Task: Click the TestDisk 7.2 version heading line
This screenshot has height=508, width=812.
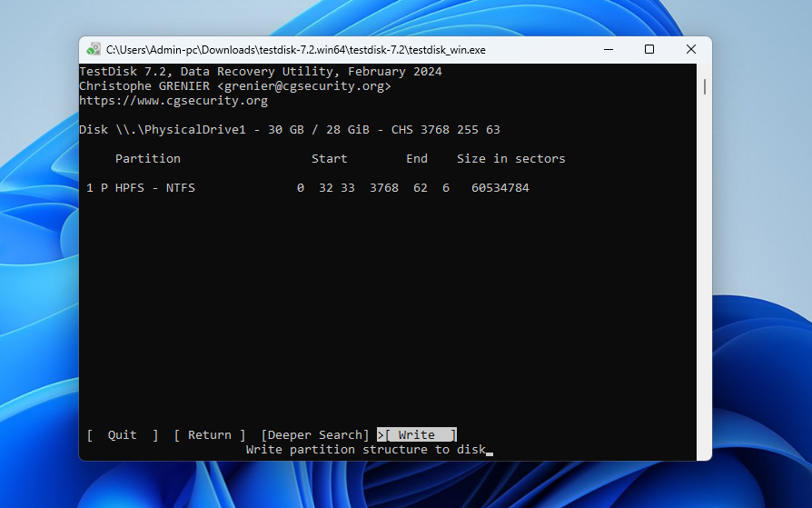Action: coord(261,72)
